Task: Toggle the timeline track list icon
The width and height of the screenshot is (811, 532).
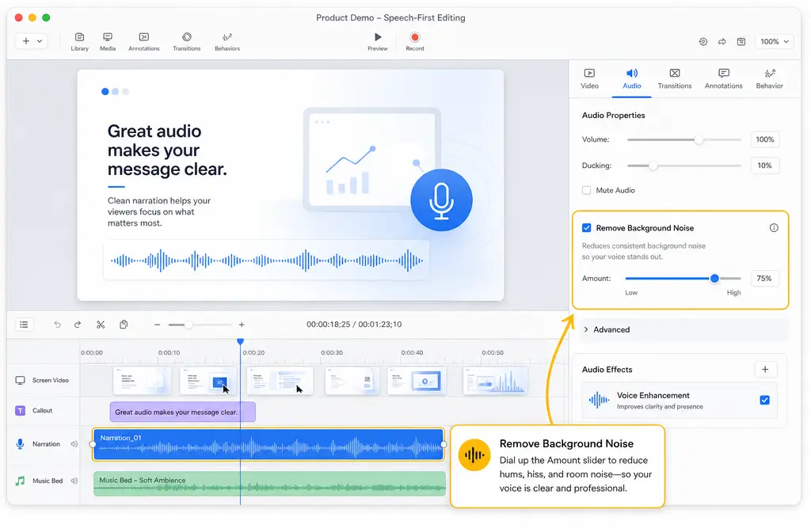Action: (x=24, y=325)
